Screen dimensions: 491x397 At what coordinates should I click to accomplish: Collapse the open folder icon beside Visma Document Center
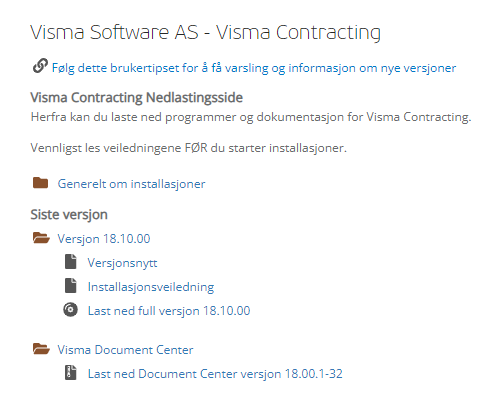[x=41, y=349]
